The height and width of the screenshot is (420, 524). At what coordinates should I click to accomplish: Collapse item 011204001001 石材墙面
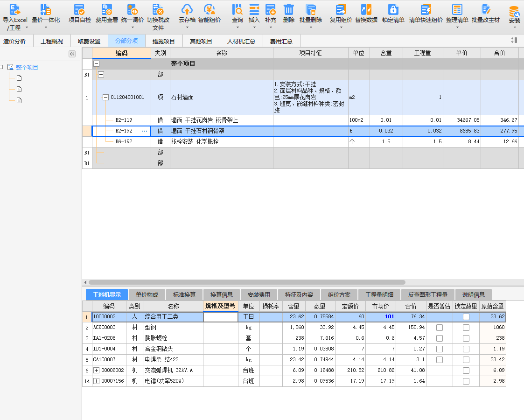[x=105, y=97]
